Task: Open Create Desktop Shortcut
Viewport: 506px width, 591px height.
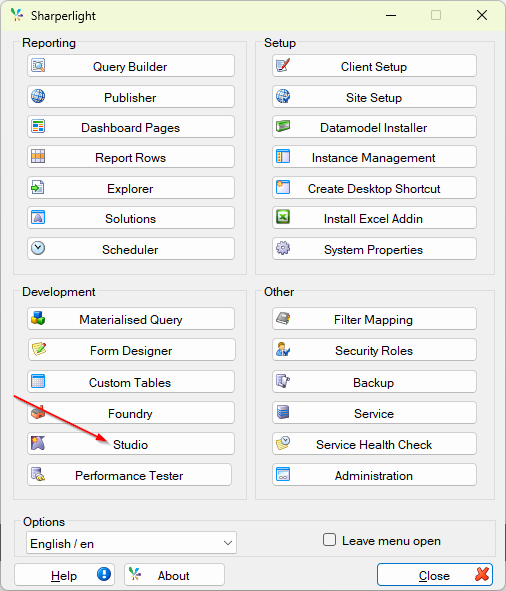Action: 374,188
